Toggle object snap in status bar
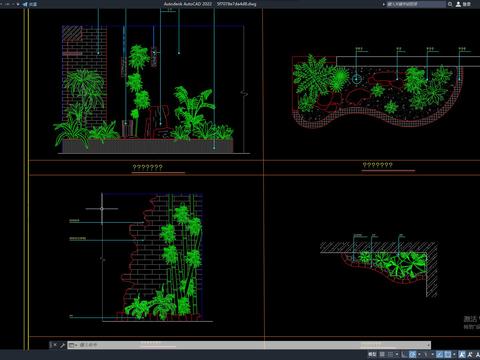The height and width of the screenshot is (360, 480). (448, 354)
